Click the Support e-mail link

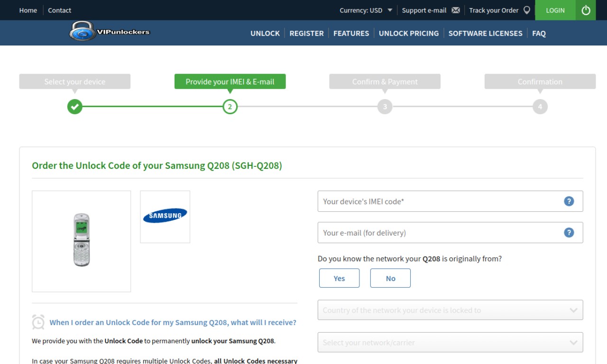tap(424, 10)
